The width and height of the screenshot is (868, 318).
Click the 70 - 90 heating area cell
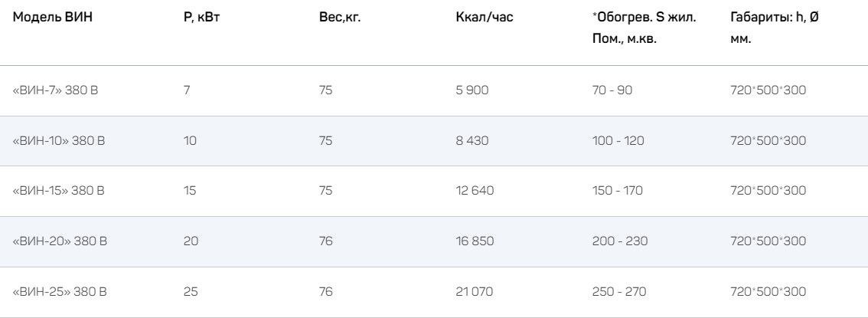tap(608, 91)
